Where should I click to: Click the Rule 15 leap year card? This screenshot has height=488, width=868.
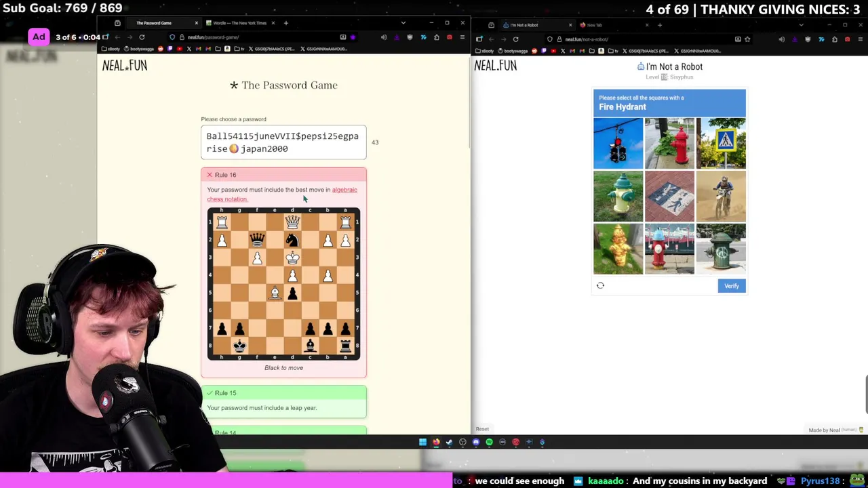coord(283,401)
